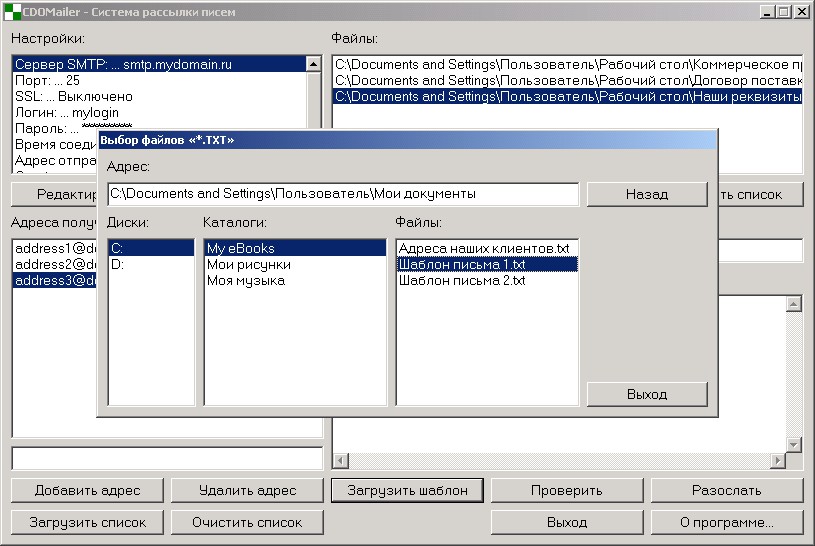
Task: Select drive C: in Диски list
Action: (151, 248)
